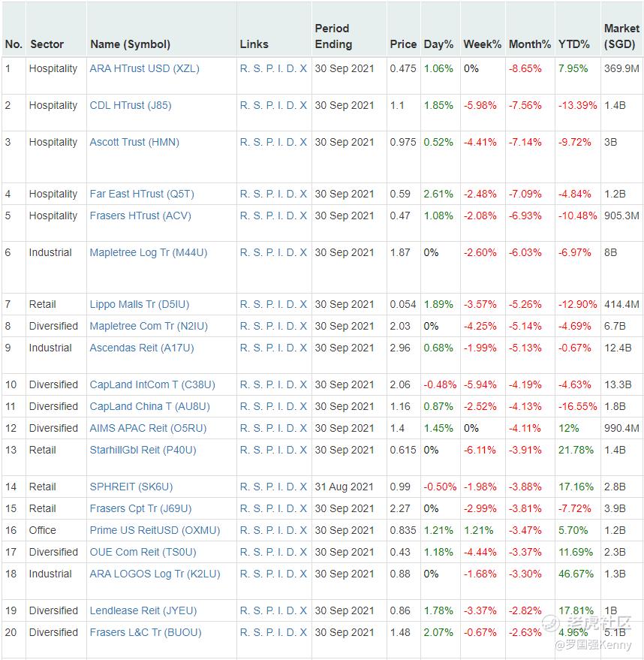Sort by the No. column header

tap(14, 44)
